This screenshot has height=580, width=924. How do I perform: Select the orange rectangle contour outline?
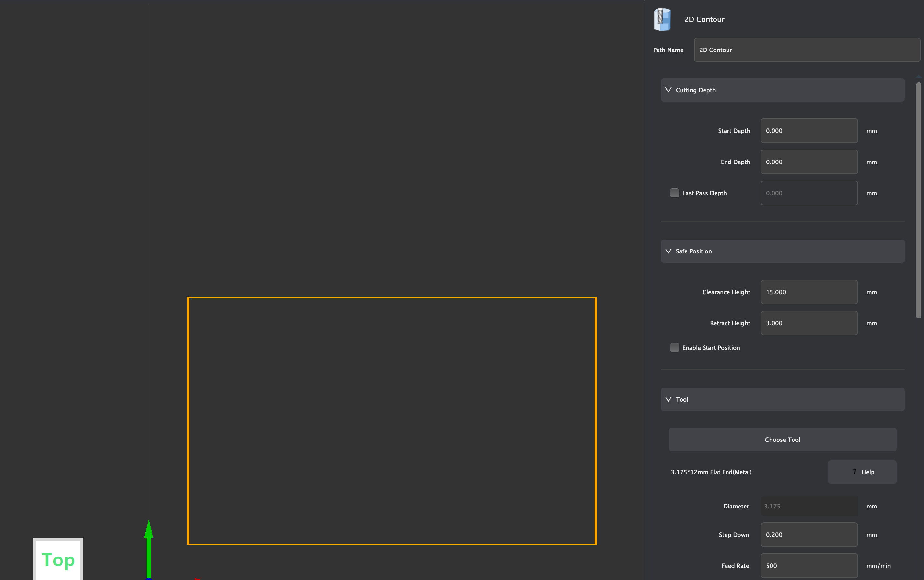[x=391, y=297]
